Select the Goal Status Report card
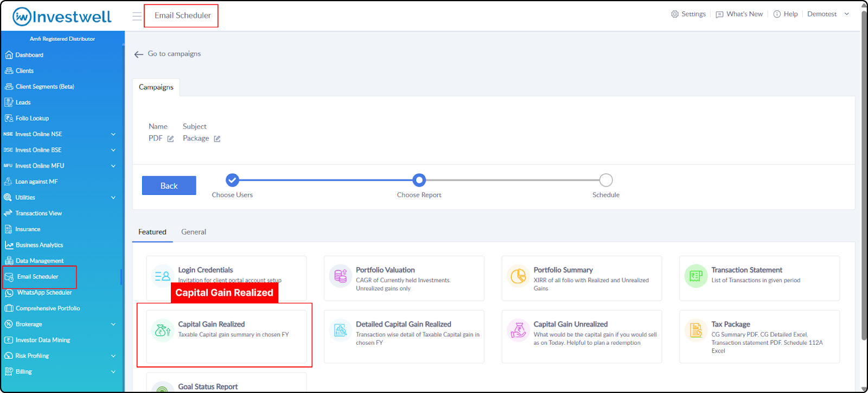Viewport: 868px width, 393px height. pyautogui.click(x=226, y=383)
